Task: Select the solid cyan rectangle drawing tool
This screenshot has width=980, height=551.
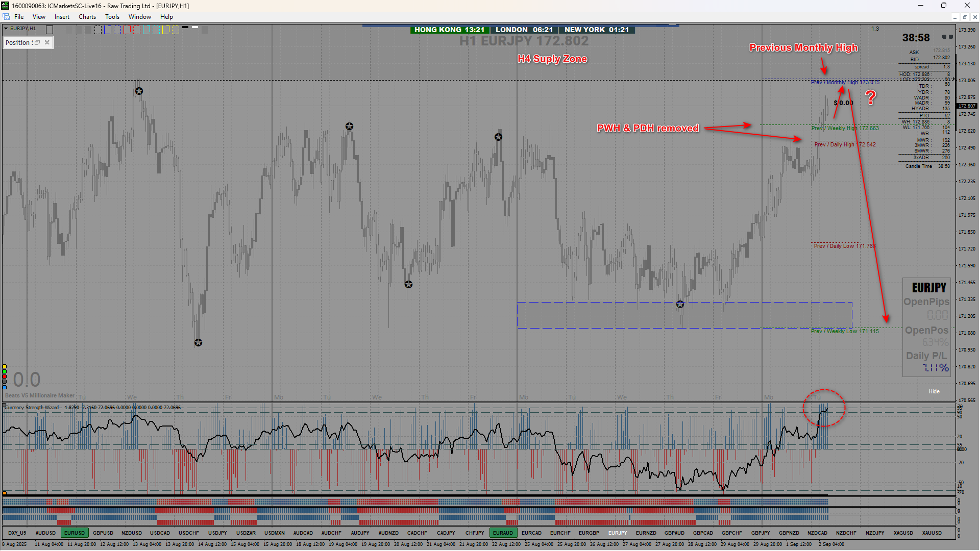Action: point(146,30)
